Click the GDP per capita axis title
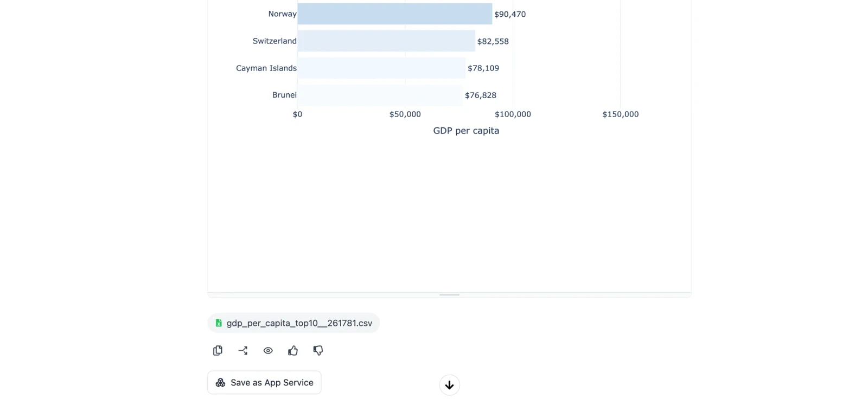This screenshot has height=399, width=868. pos(466,131)
